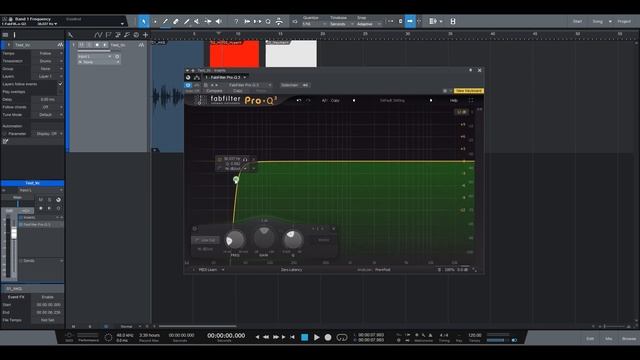
Task: Click the Stop button in transport
Action: [x=304, y=338]
